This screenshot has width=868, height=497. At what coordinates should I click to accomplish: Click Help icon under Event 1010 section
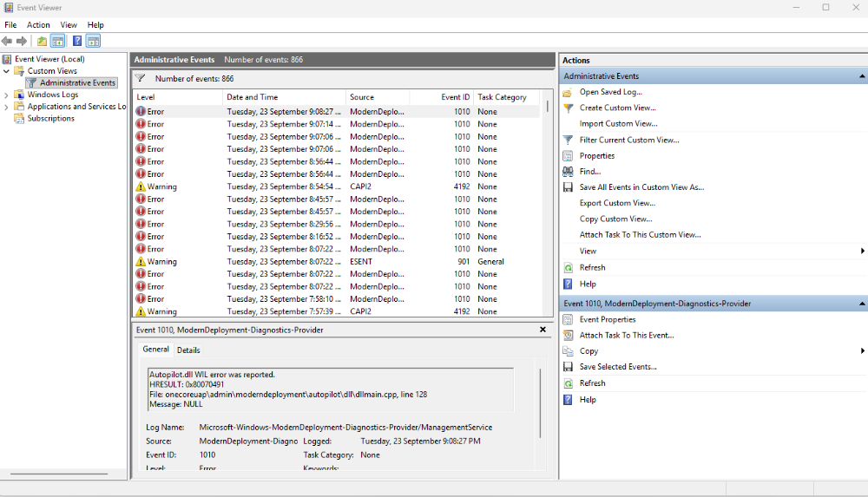(568, 400)
